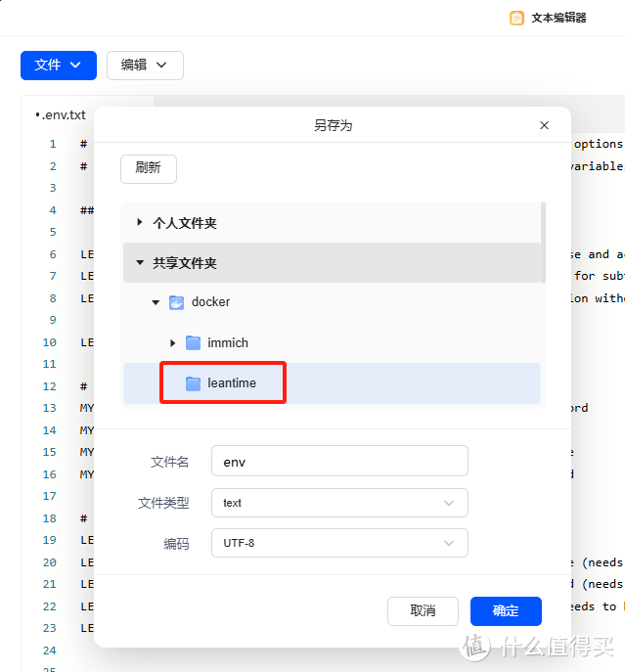Screen dimensions: 625x672
Task: Select the docker folder name
Action: [210, 301]
